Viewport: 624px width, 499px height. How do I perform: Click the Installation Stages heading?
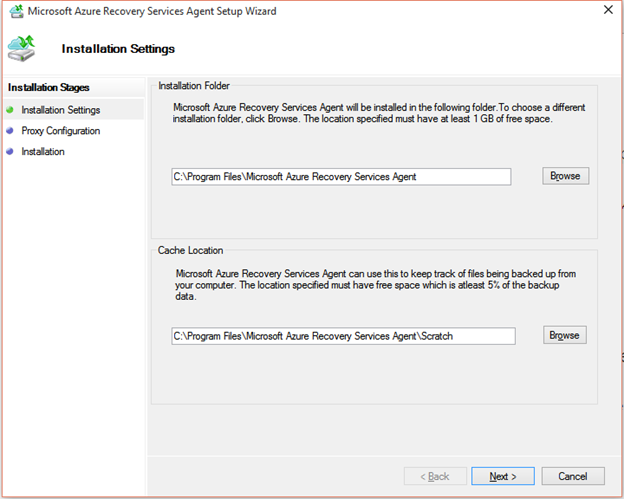(x=48, y=88)
